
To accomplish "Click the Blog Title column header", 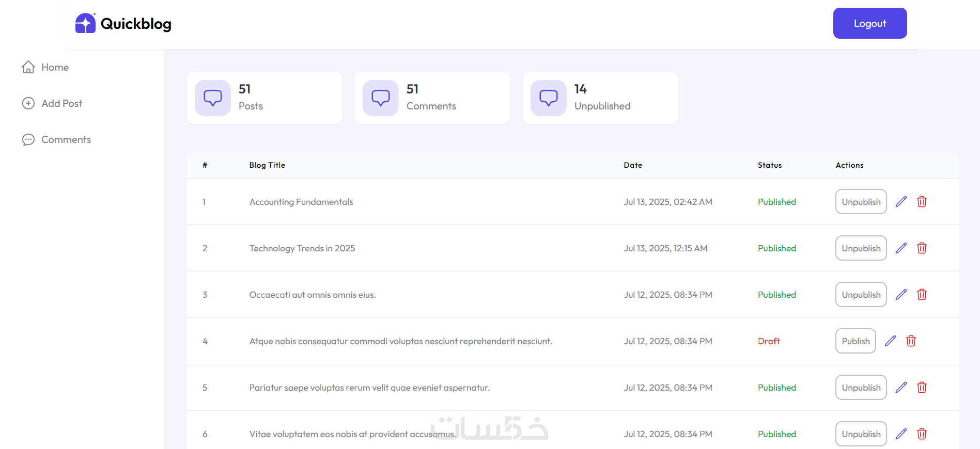I will coord(267,165).
